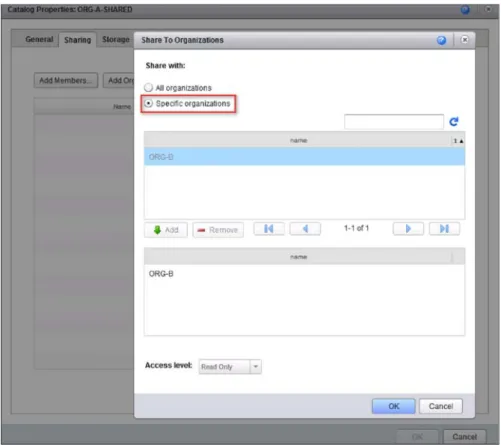This screenshot has width=501, height=445.
Task: Close the Catalog Properties window
Action: 488,9
